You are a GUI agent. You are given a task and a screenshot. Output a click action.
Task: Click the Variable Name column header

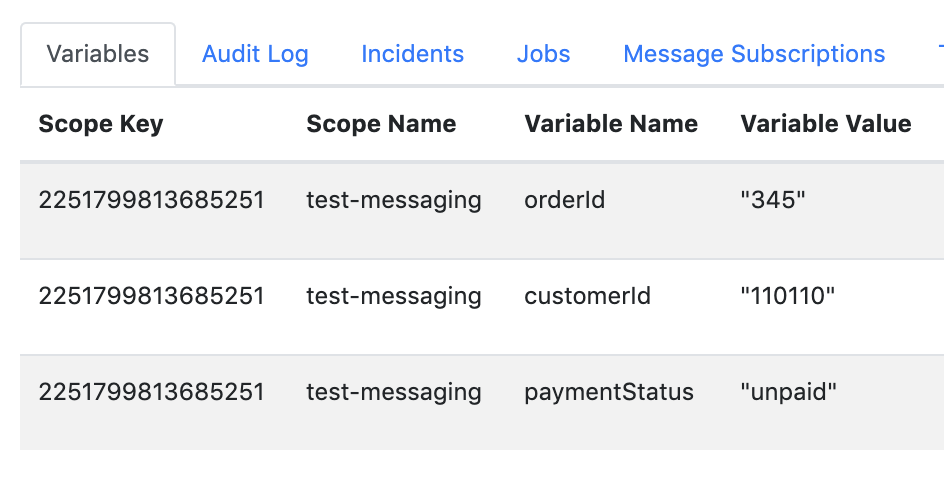611,124
